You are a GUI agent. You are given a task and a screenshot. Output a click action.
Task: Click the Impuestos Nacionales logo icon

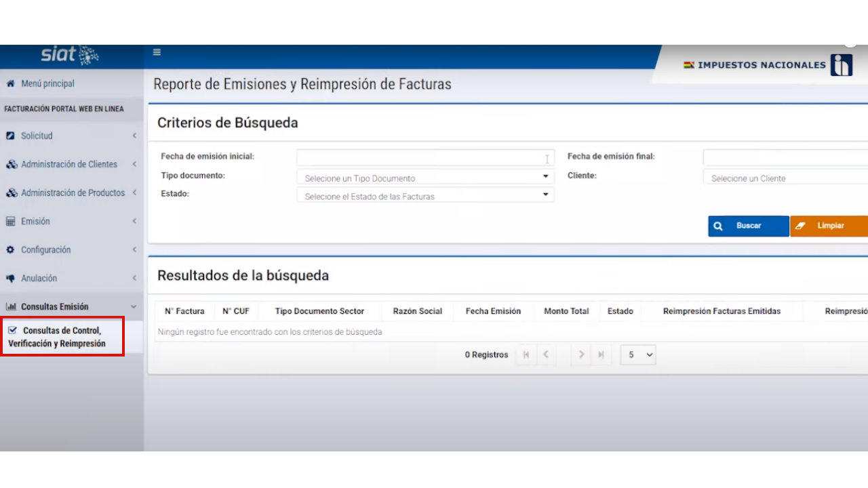841,65
